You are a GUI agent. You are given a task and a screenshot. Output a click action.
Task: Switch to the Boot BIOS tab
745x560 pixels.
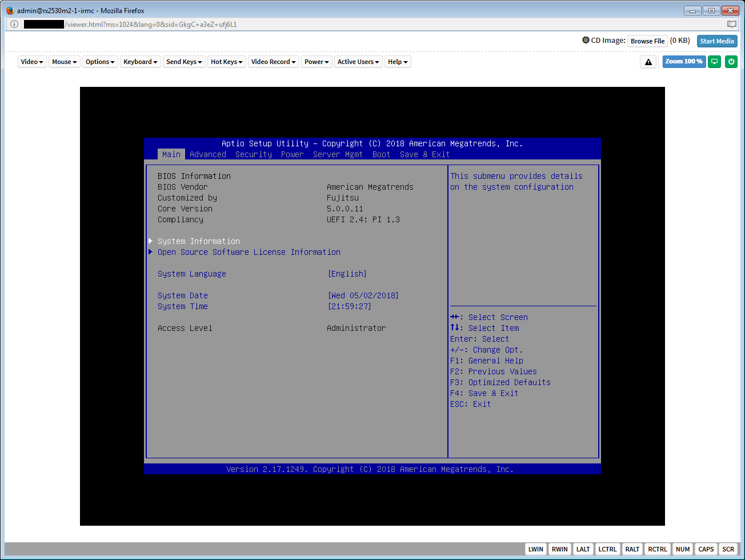tap(381, 154)
